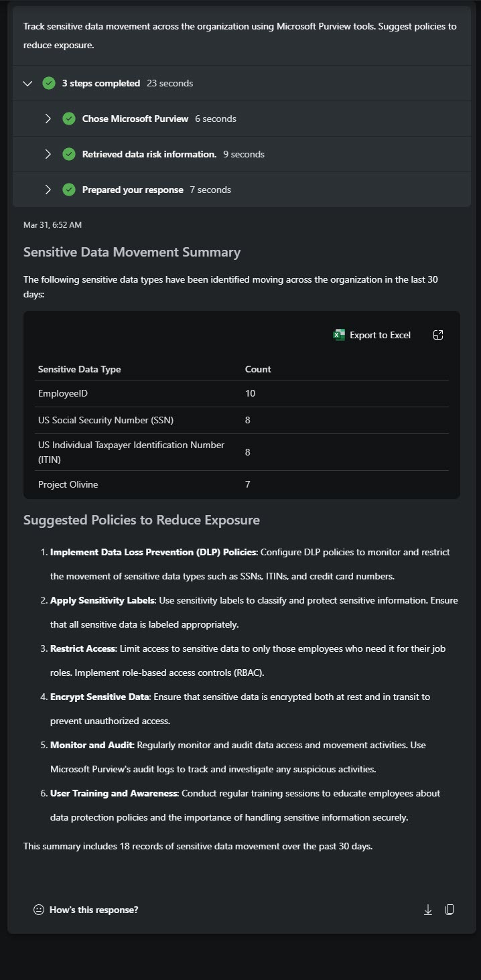Click the Monitor and Audit text
This screenshot has height=980, width=481.
92,745
